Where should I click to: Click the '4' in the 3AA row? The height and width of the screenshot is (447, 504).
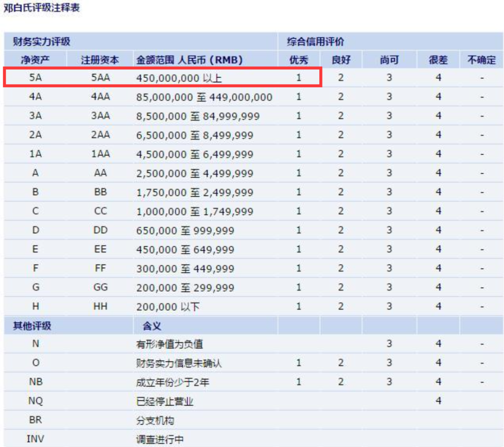438,115
